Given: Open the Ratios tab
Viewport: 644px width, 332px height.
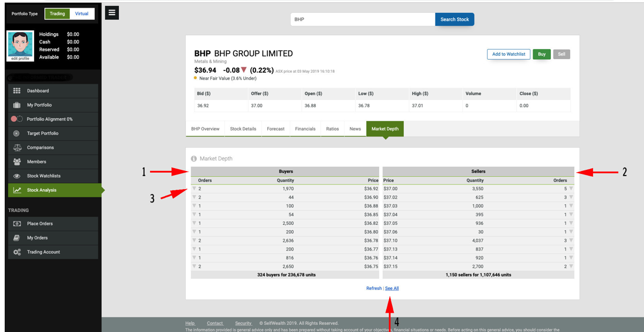Looking at the screenshot, I should (333, 129).
